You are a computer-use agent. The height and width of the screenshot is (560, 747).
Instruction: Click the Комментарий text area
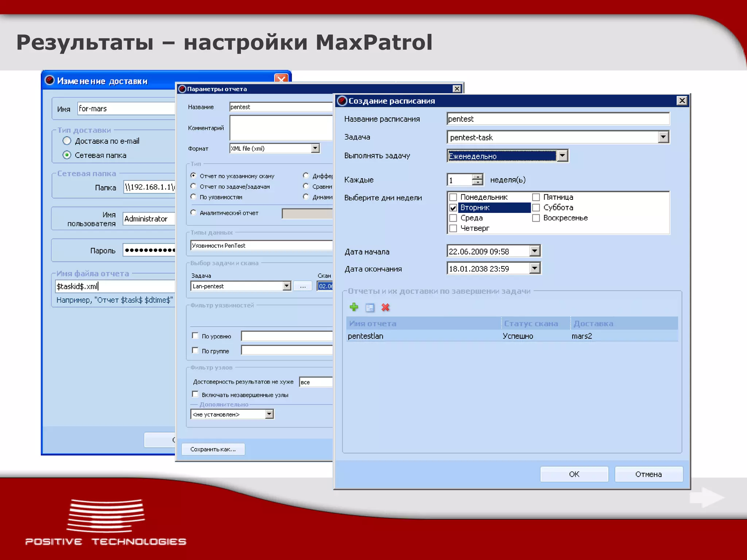(x=281, y=128)
